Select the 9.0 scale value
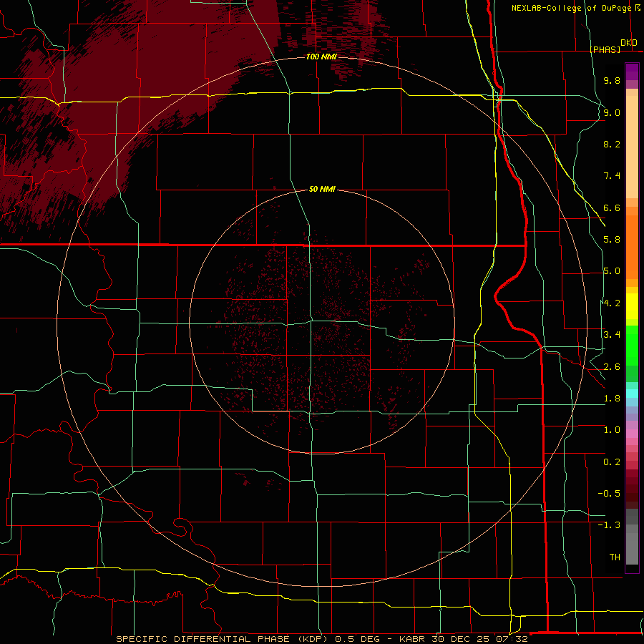This screenshot has width=644, height=644. 612,112
